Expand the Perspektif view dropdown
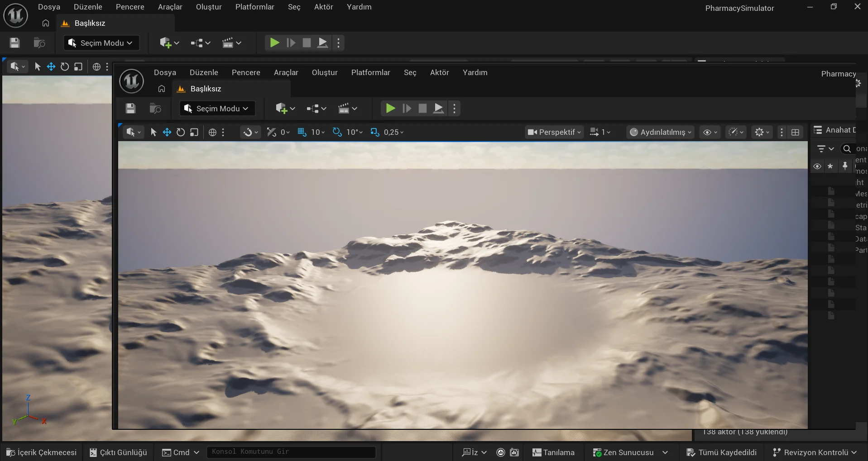Screen dimensions: 868x461 (x=554, y=132)
